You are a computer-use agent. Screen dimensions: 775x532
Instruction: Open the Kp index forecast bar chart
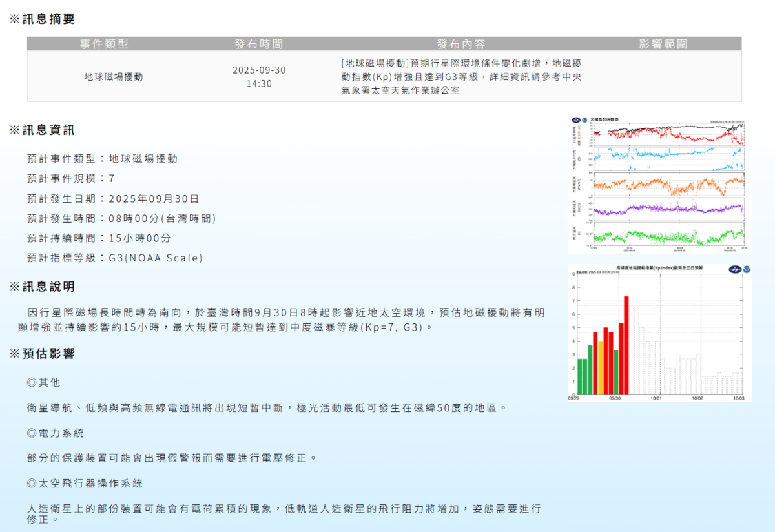click(x=660, y=332)
